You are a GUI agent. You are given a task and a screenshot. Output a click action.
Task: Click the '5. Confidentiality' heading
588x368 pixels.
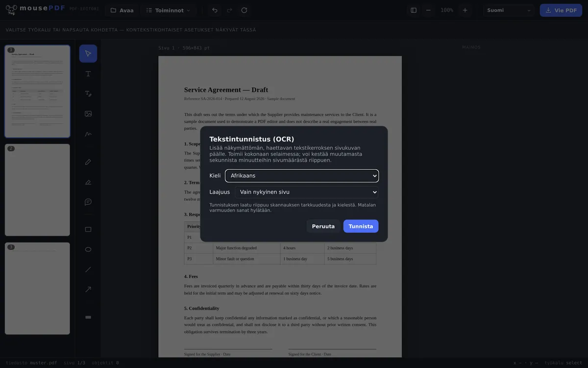click(x=201, y=309)
